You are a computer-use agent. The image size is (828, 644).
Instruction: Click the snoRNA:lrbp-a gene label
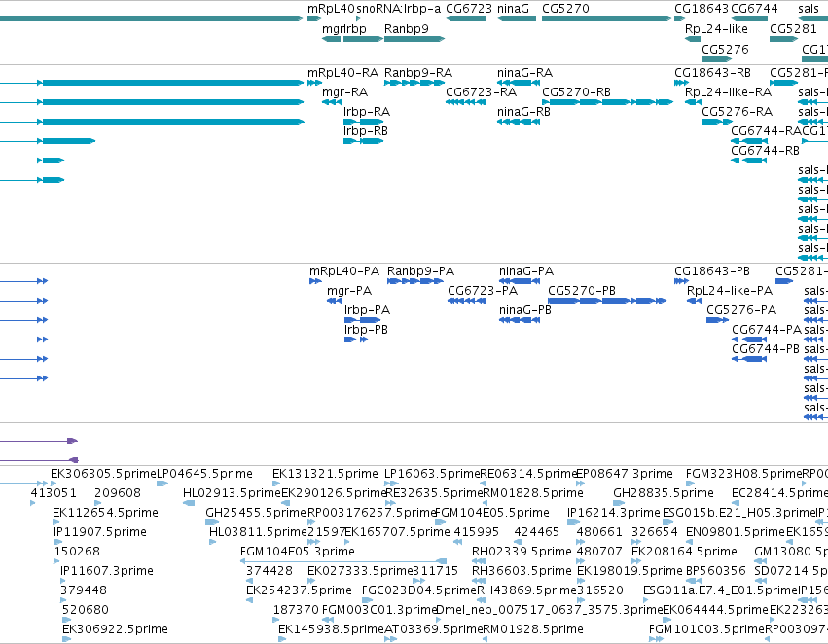[399, 9]
